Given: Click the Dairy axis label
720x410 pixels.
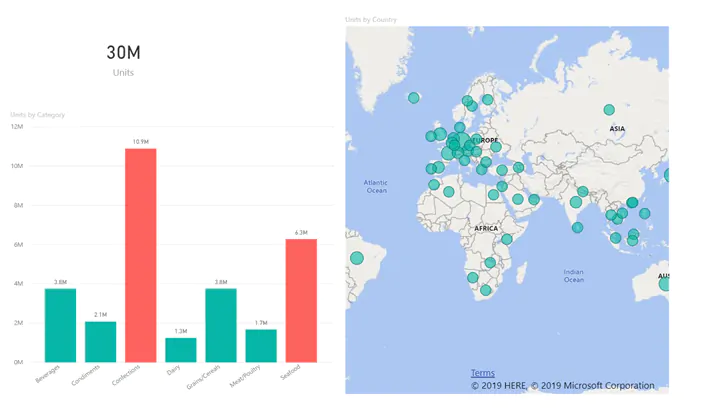Looking at the screenshot, I should tap(174, 370).
